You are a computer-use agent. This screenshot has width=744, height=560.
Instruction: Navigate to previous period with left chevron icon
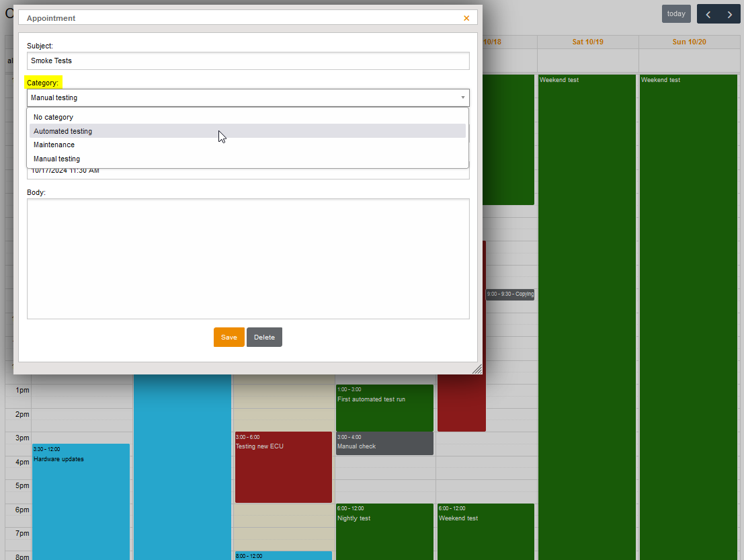[708, 13]
